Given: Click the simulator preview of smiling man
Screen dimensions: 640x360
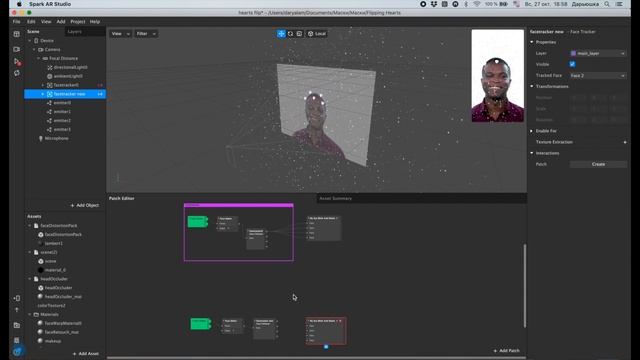Looking at the screenshot, I should 497,76.
